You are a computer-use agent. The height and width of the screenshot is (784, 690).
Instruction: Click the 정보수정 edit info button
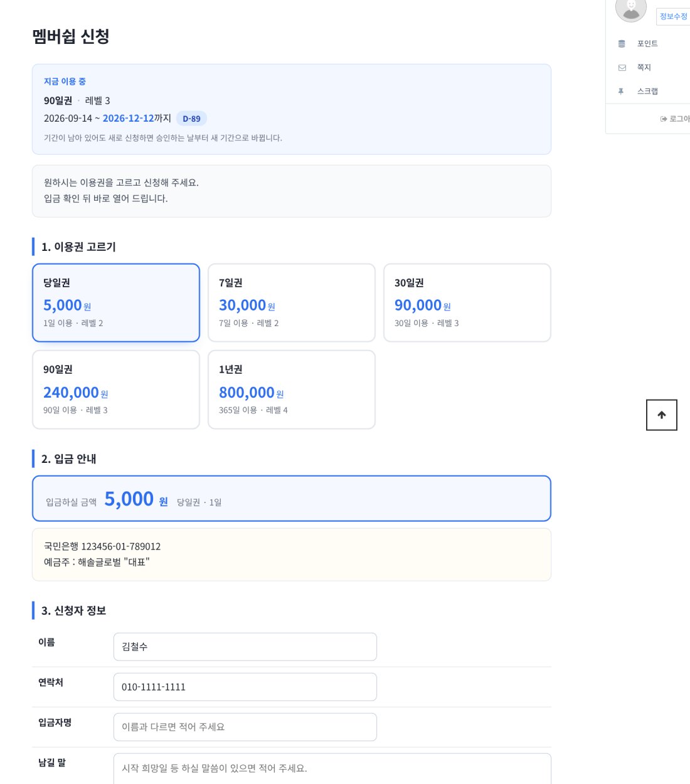click(x=673, y=16)
